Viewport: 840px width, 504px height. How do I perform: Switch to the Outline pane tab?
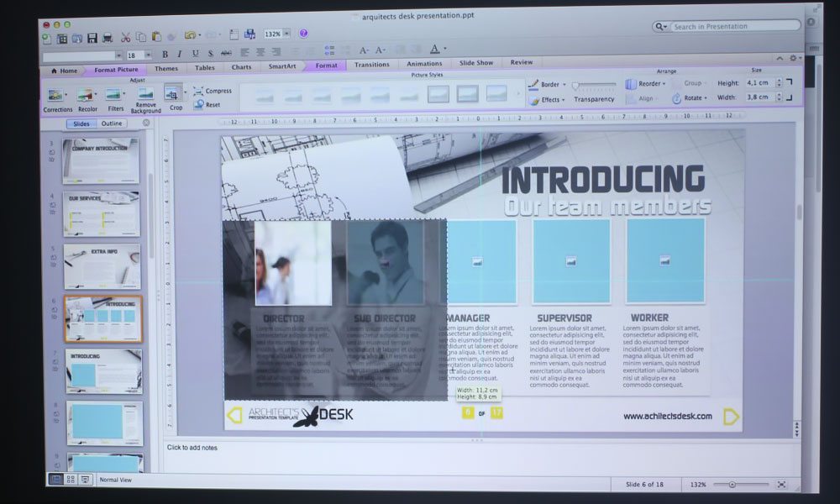tap(111, 123)
